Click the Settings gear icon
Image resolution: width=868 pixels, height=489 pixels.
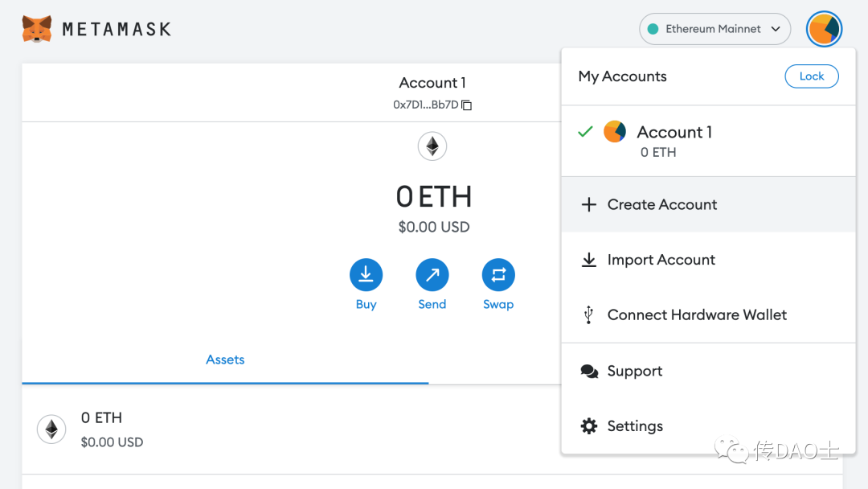[589, 426]
